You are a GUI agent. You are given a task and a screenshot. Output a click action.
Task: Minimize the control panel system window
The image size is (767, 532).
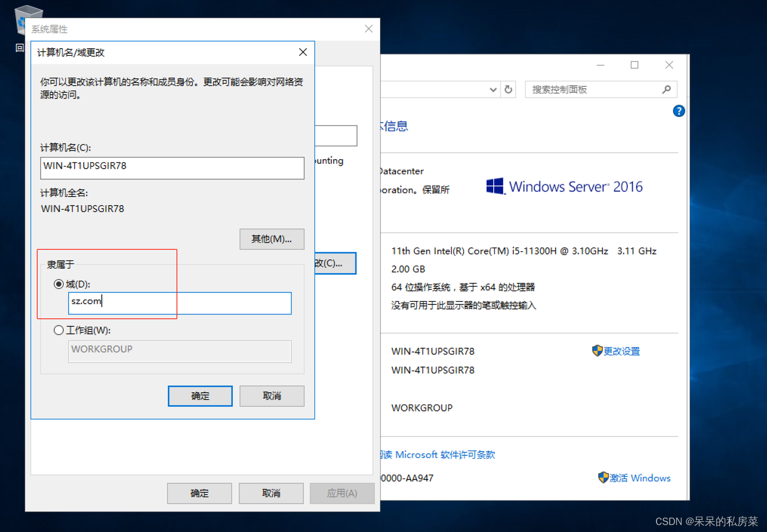600,65
